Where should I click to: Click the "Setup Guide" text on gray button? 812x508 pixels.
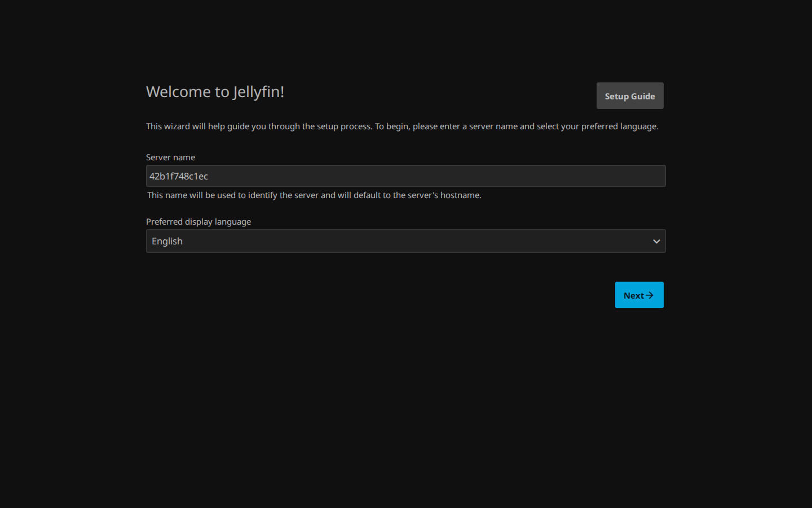point(630,97)
